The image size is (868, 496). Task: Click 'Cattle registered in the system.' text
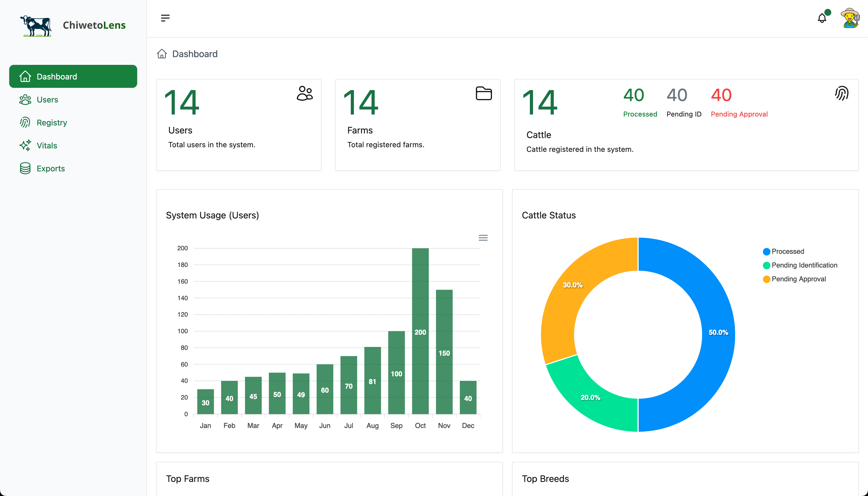click(x=580, y=149)
